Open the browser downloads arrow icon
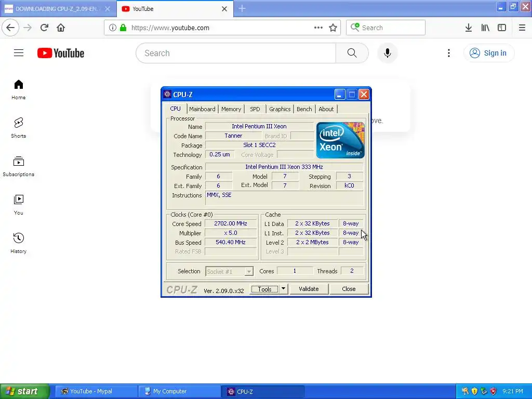 tap(469, 28)
